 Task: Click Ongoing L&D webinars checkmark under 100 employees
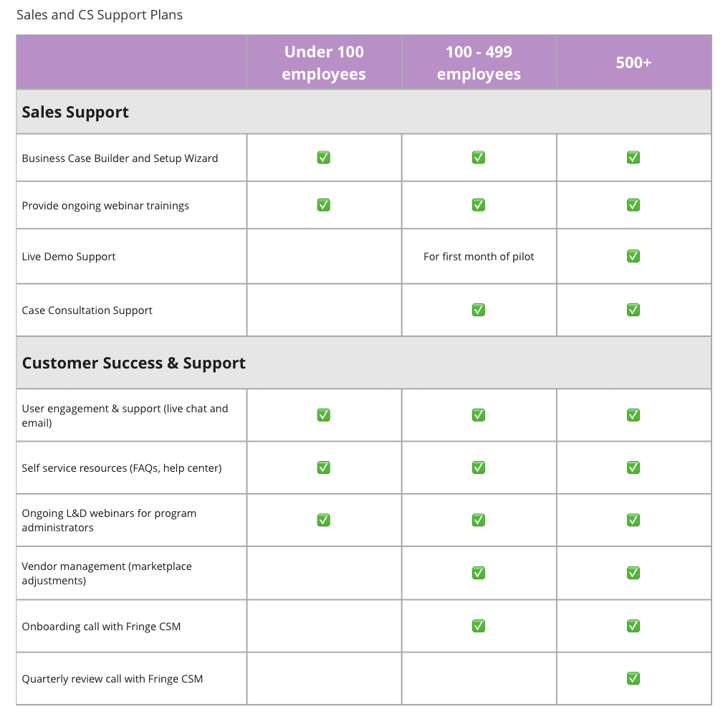[x=324, y=520]
